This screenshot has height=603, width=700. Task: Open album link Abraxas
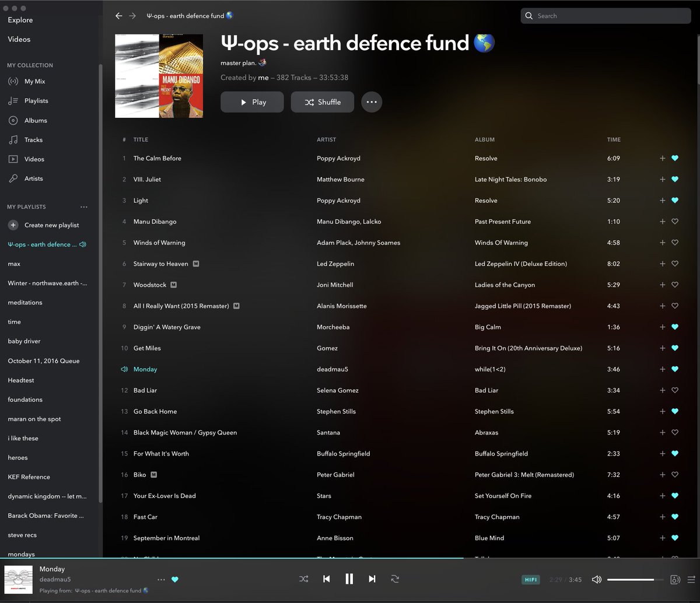pos(487,432)
